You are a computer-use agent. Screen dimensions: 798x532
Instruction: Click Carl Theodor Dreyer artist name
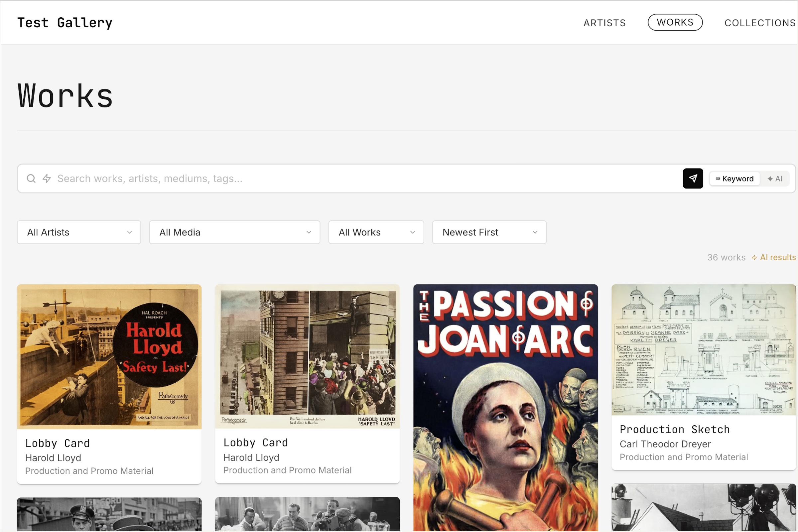coord(665,444)
